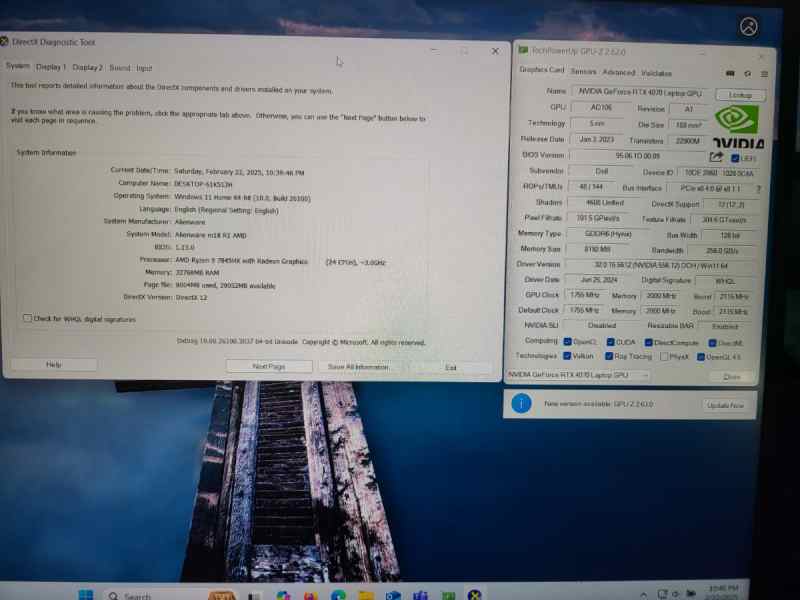
Task: Click the green GPU-Z taskbar icon
Action: tap(448, 595)
